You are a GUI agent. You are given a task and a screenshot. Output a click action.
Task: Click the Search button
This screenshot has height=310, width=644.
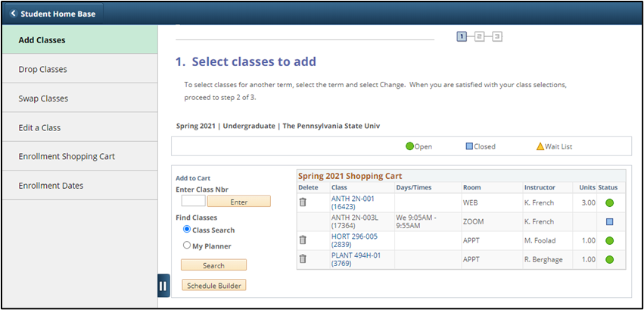[213, 265]
